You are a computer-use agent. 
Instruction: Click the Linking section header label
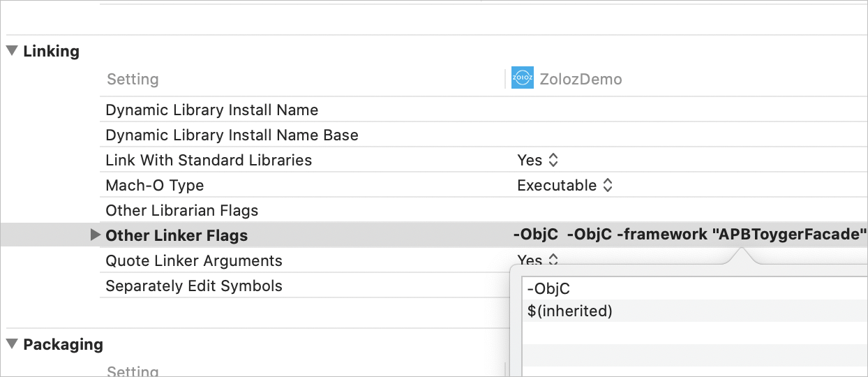coord(52,51)
